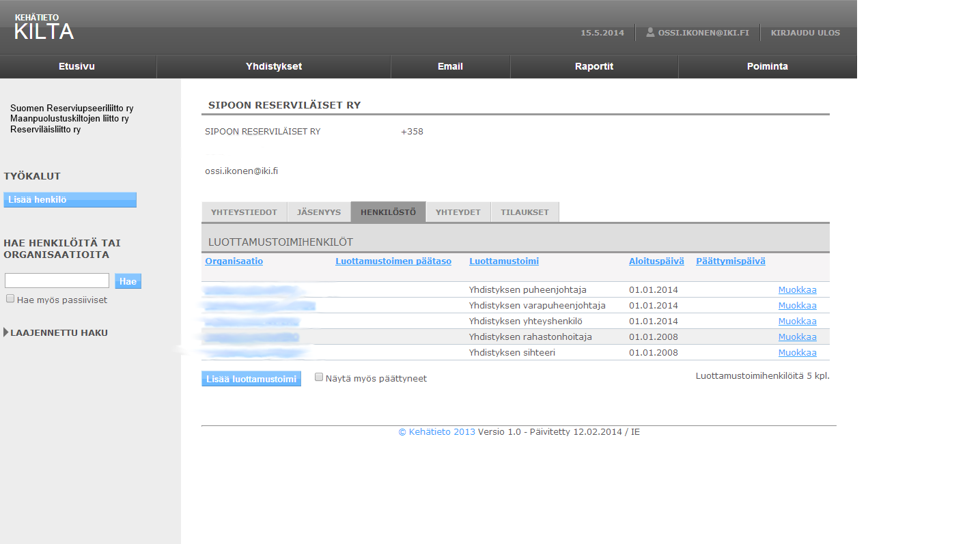Viewport: 980px width, 544px height.
Task: Click the Yhdistyksen varapuheenjohtaja cell
Action: 537,305
